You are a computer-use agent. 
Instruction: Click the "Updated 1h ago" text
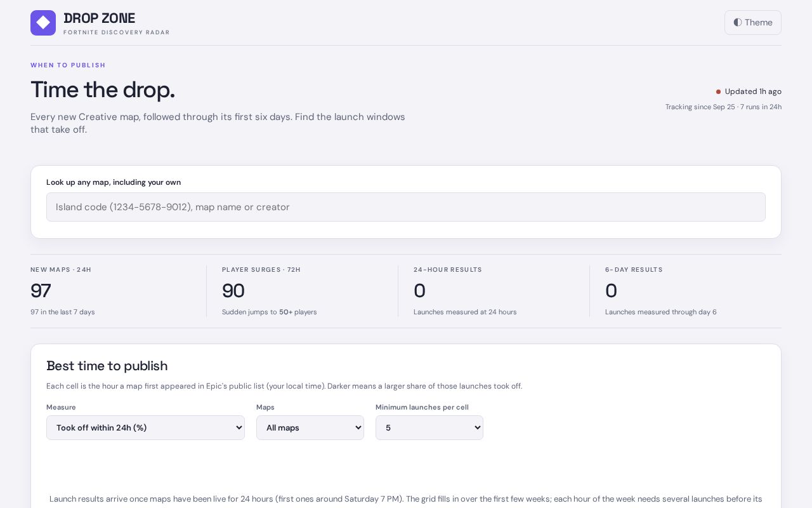pyautogui.click(x=753, y=91)
